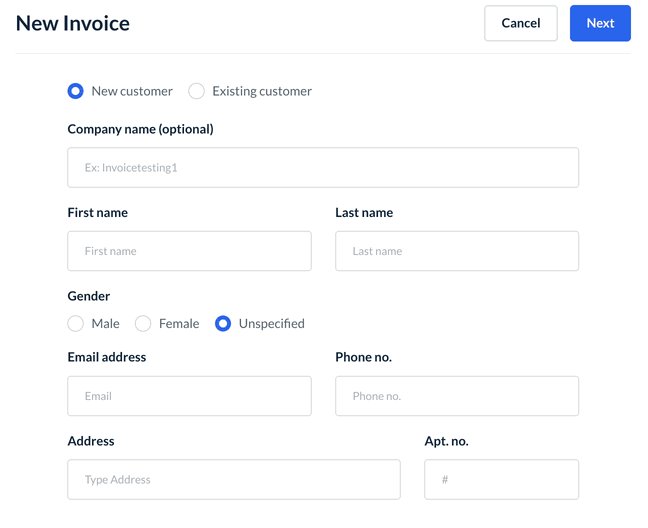Click the 'New Invoice' page heading

(73, 23)
